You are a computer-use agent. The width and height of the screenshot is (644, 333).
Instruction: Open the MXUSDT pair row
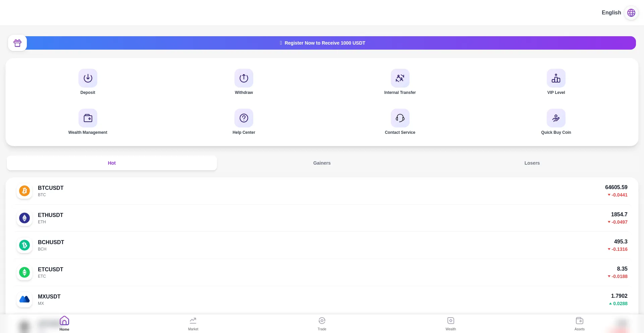pyautogui.click(x=322, y=299)
